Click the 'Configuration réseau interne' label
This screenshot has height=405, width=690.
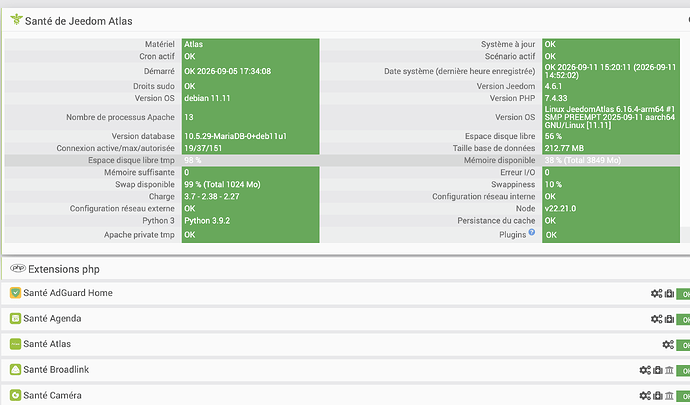(x=484, y=196)
